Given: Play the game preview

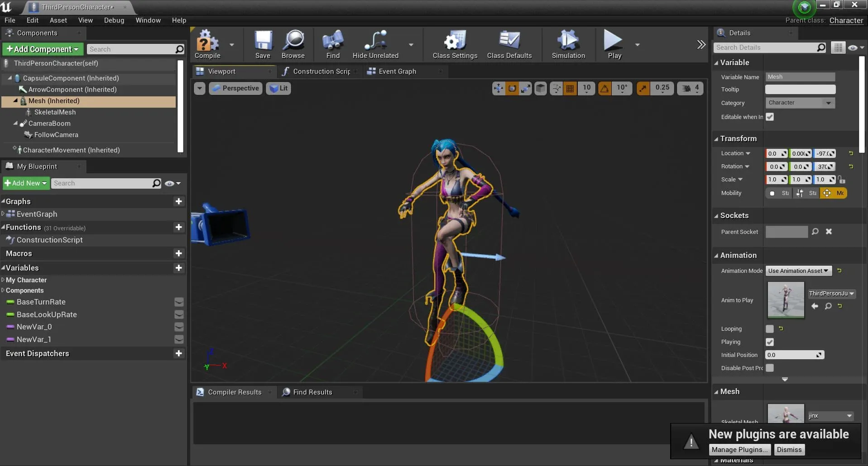Looking at the screenshot, I should tap(614, 44).
